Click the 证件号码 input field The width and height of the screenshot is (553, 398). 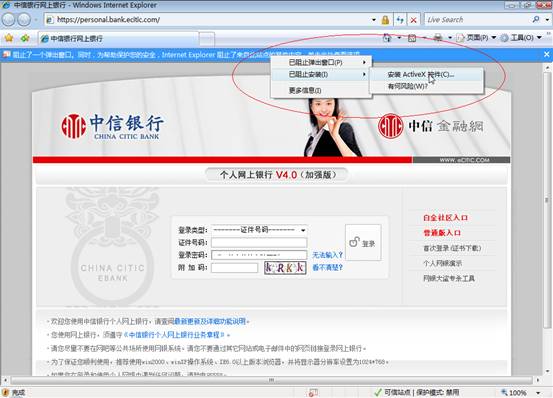pos(259,243)
